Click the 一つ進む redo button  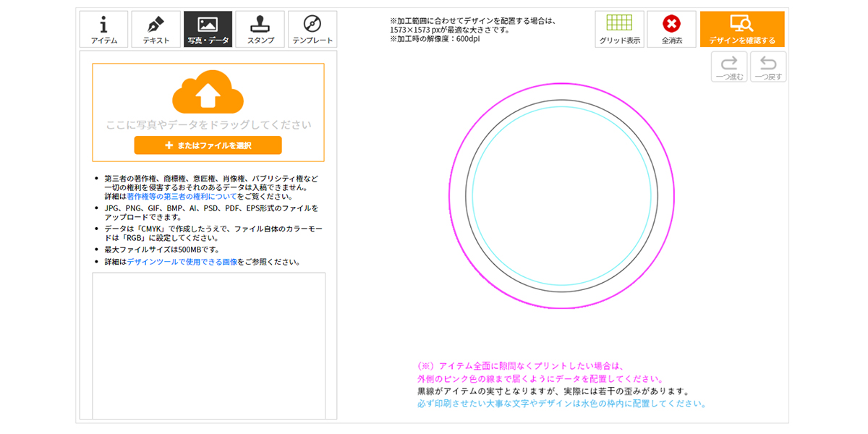[x=729, y=67]
